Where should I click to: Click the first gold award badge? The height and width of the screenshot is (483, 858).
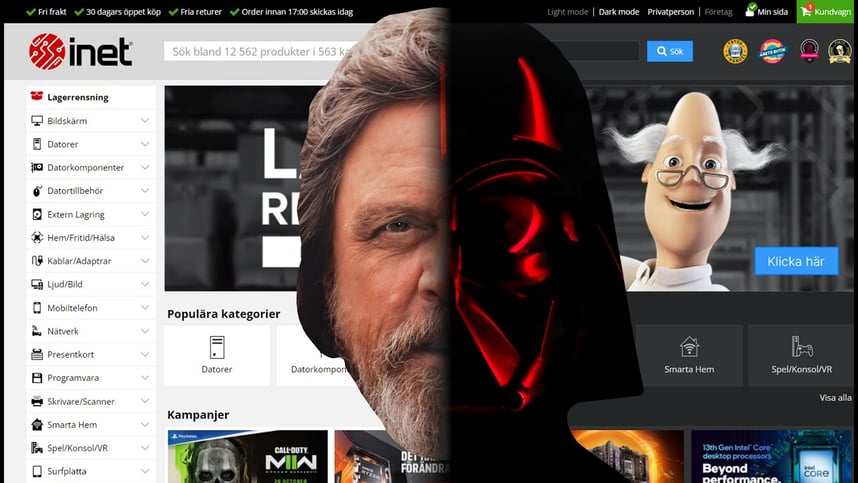(735, 51)
